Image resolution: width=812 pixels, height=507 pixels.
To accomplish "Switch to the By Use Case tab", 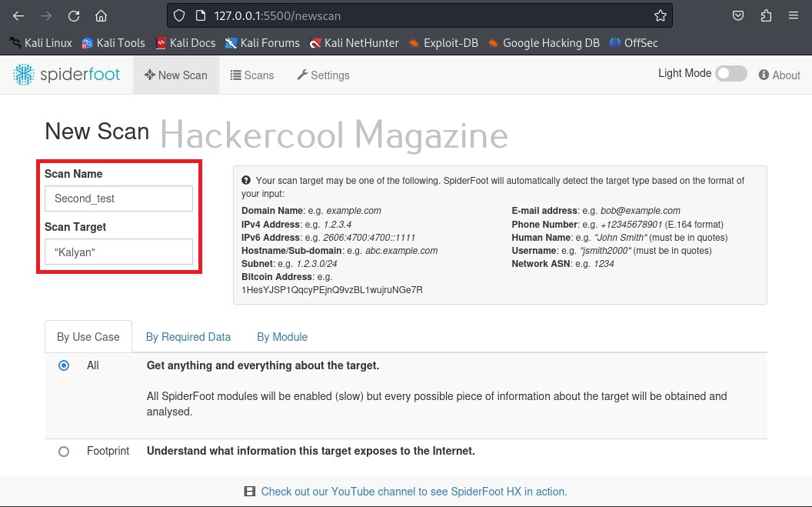I will (x=88, y=337).
